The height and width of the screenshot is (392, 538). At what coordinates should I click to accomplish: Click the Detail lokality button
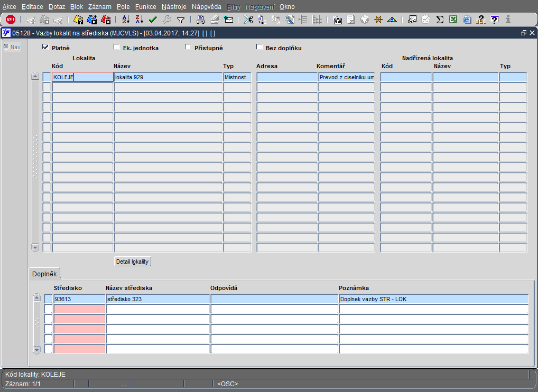pyautogui.click(x=133, y=262)
